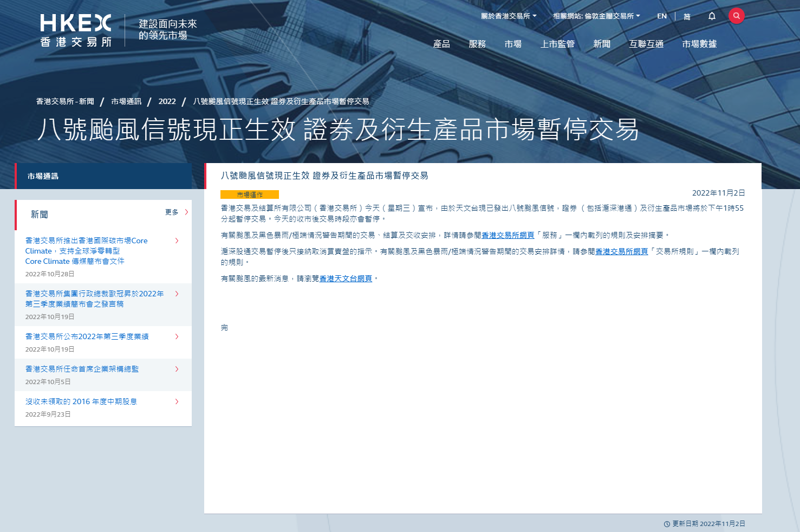800x532 pixels.
Task: Expand the 關於香港交易所 dropdown
Action: 509,16
